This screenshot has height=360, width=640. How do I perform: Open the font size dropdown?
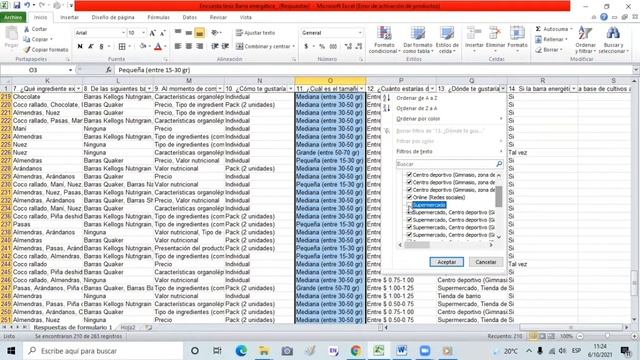(x=143, y=33)
